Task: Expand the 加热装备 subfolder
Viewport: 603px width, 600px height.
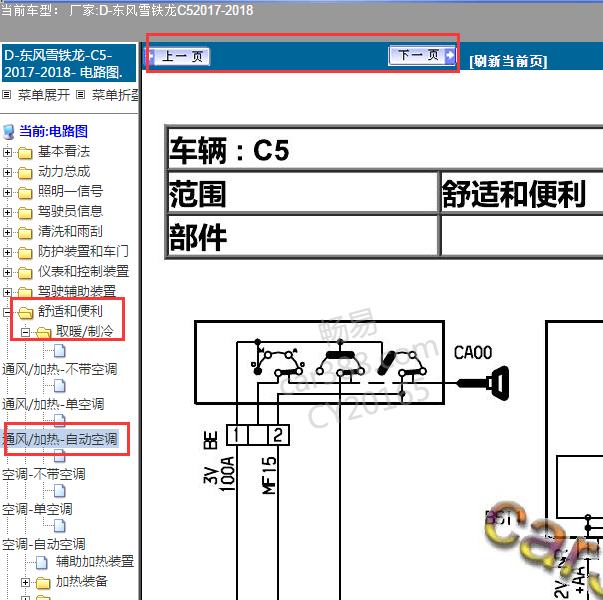Action: 25,582
